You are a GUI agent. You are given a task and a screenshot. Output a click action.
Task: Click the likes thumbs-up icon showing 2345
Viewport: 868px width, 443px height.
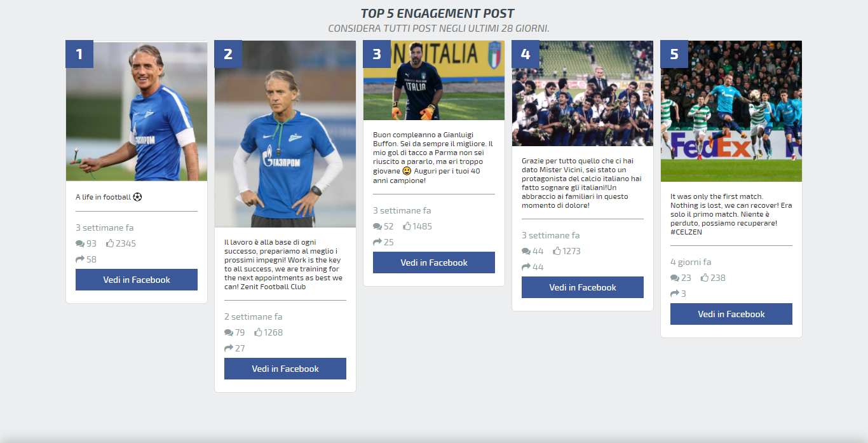110,243
